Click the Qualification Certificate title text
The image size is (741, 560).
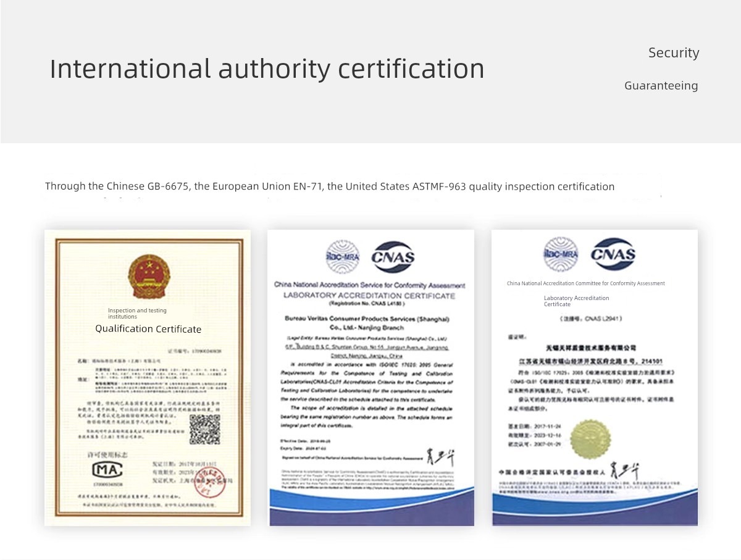(148, 328)
